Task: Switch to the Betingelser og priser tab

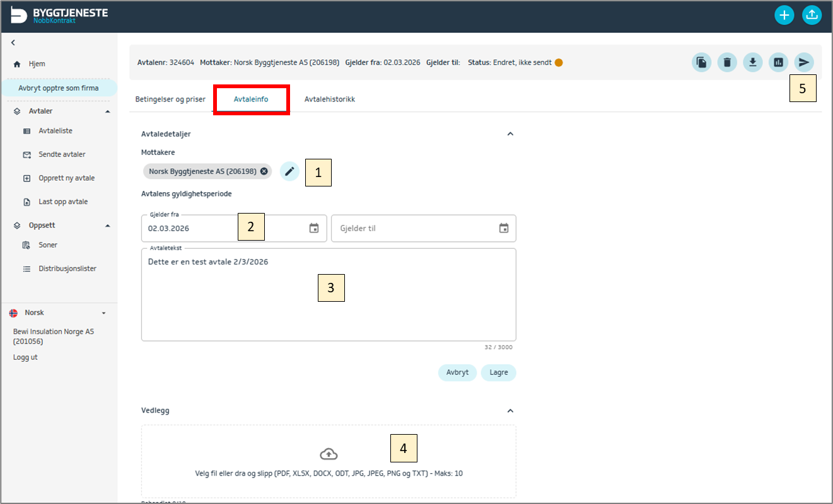Action: tap(170, 100)
